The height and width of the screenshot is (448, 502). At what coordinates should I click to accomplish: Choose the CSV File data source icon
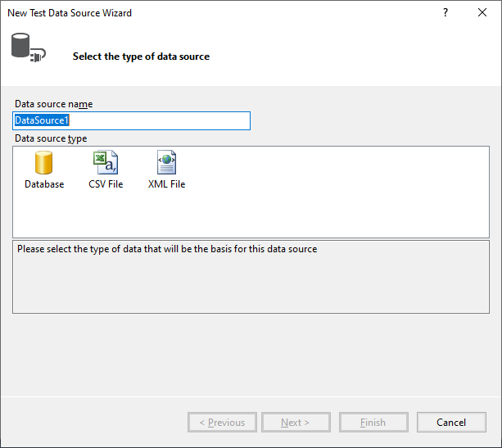(106, 162)
